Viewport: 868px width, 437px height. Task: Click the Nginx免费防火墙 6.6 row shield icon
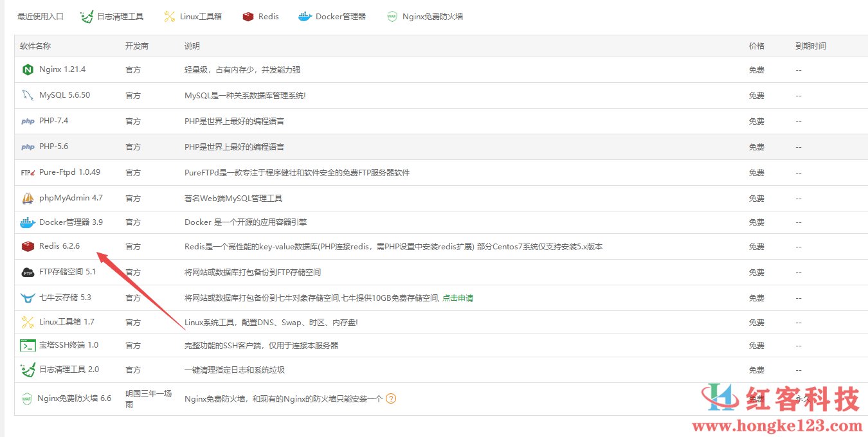(27, 398)
